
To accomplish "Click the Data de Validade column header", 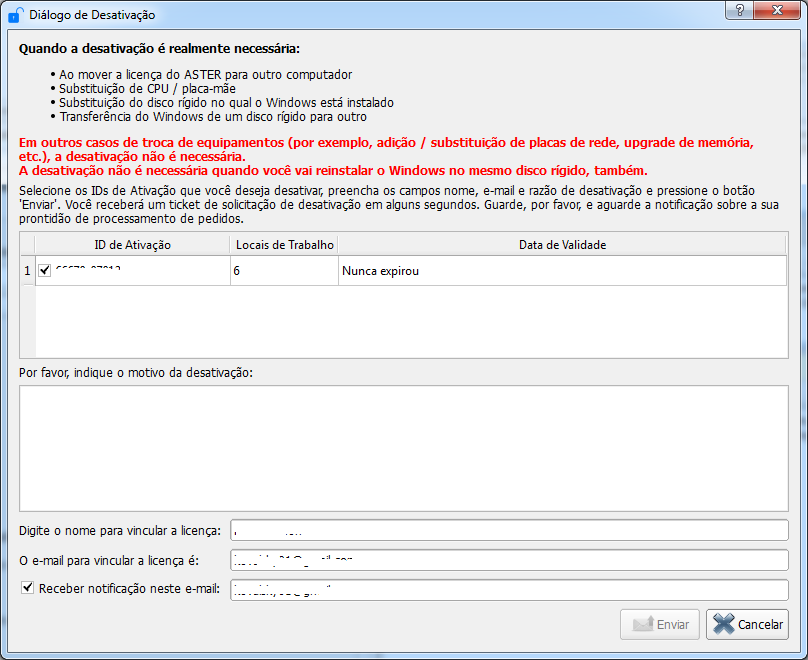I will tap(562, 245).
